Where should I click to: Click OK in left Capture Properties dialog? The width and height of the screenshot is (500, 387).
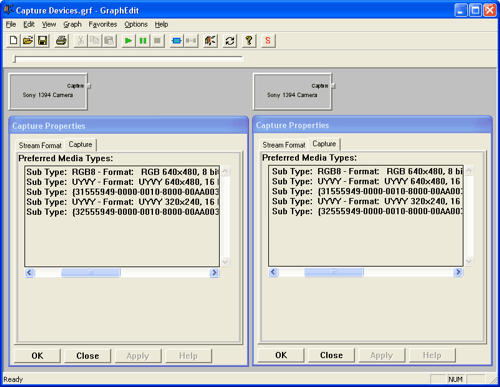click(37, 356)
